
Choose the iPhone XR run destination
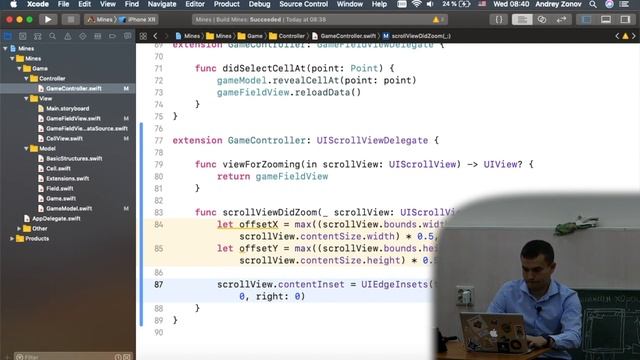tap(137, 19)
